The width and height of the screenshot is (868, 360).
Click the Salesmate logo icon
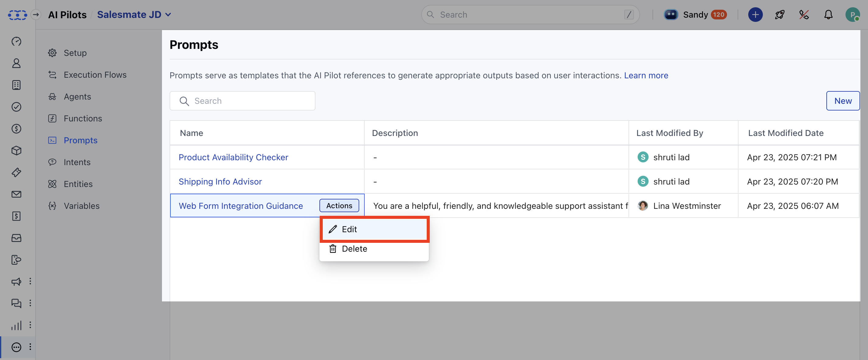(x=17, y=15)
